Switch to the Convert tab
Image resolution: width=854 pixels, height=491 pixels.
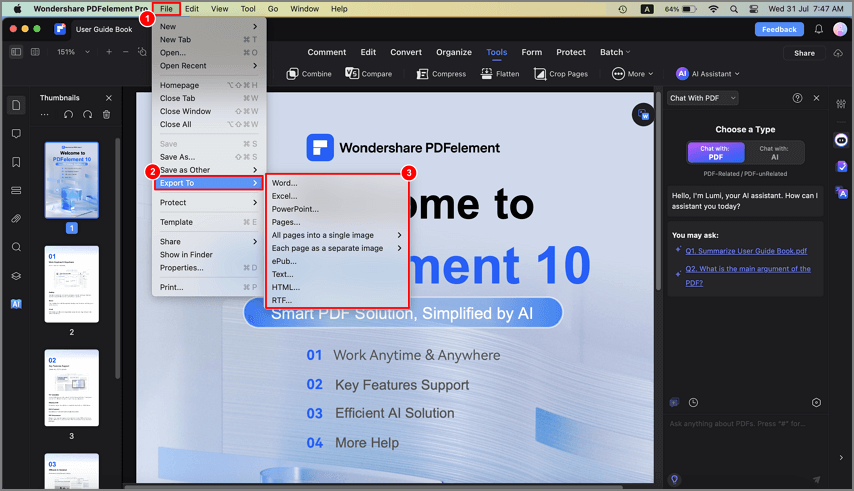pyautogui.click(x=406, y=52)
